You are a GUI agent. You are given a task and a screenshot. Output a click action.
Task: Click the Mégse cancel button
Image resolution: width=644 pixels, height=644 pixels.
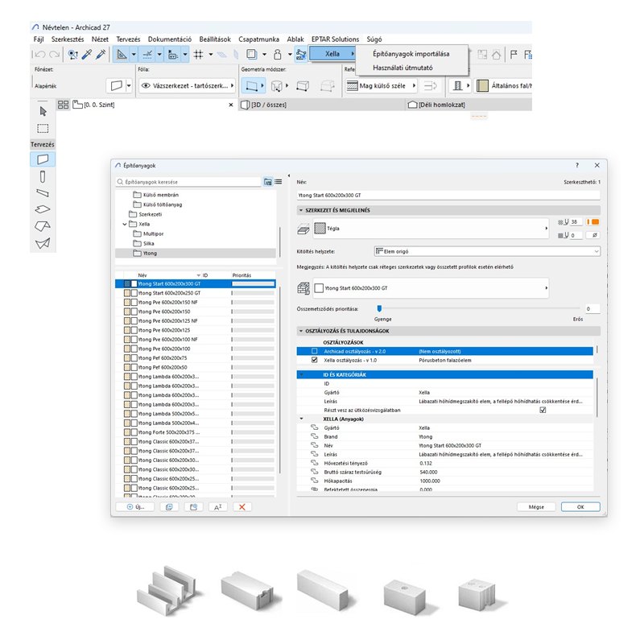[x=536, y=507]
